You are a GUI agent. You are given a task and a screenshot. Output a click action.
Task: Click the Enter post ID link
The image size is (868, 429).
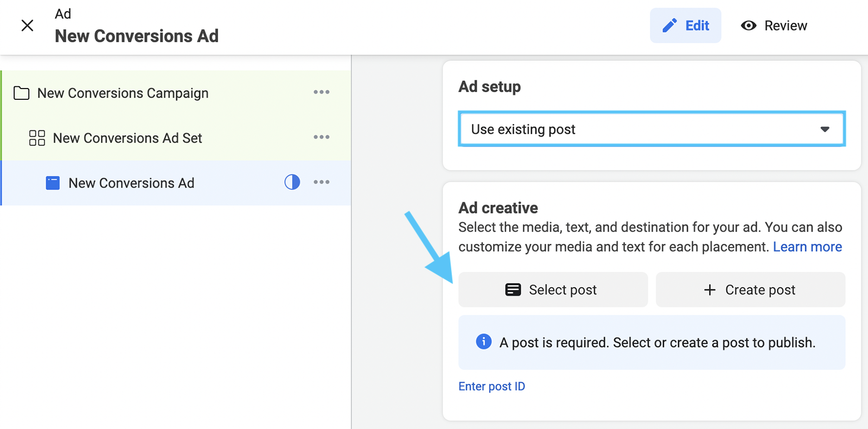(x=492, y=386)
